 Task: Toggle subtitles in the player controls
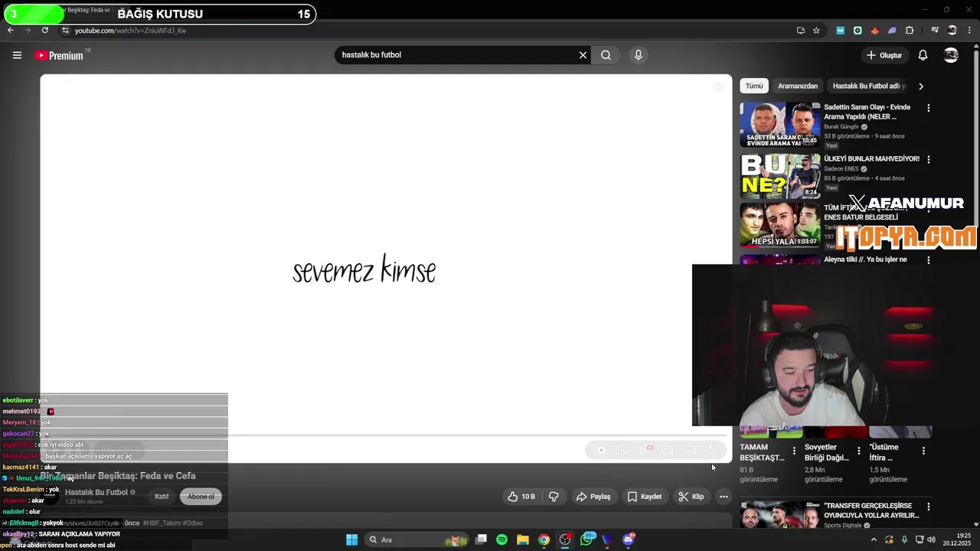622,450
